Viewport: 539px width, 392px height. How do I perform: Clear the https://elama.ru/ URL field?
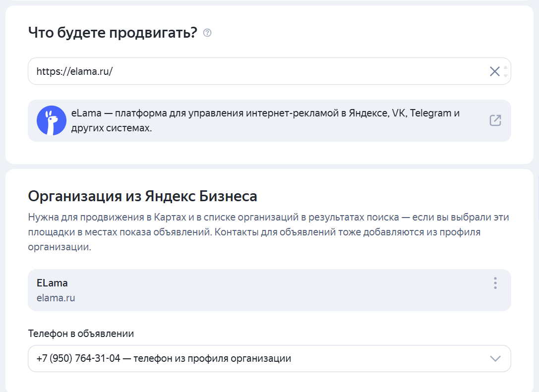click(495, 71)
